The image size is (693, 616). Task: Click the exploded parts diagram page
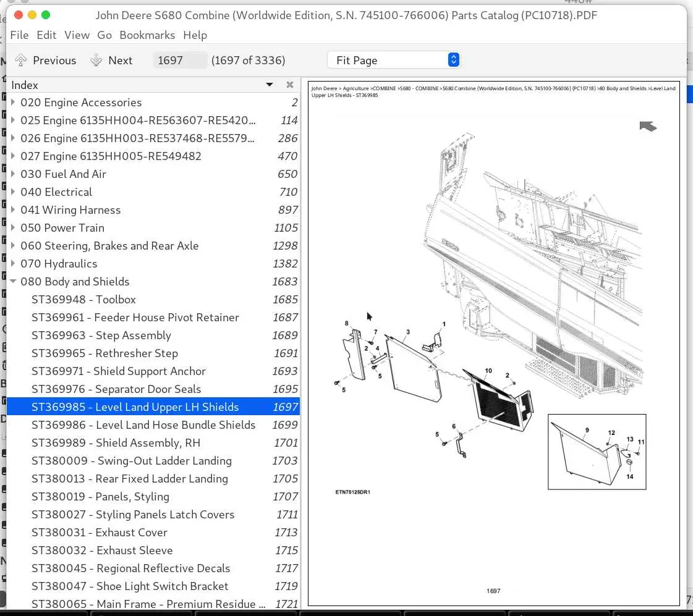494,344
